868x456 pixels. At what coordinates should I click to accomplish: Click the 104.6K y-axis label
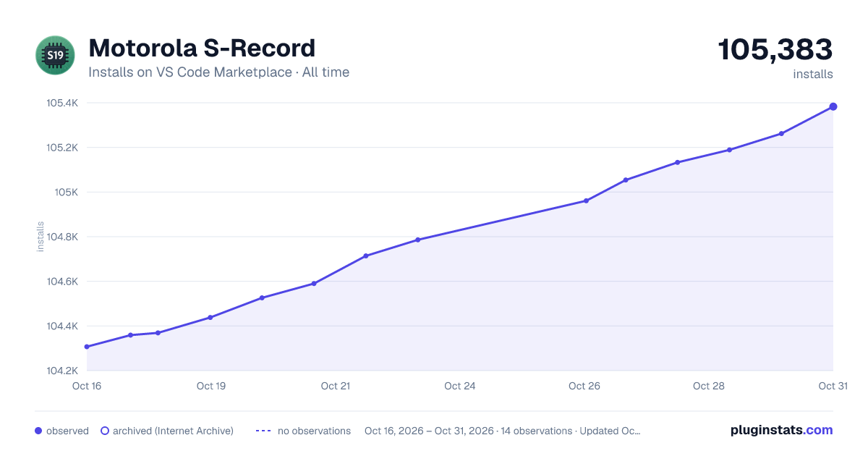pos(62,282)
